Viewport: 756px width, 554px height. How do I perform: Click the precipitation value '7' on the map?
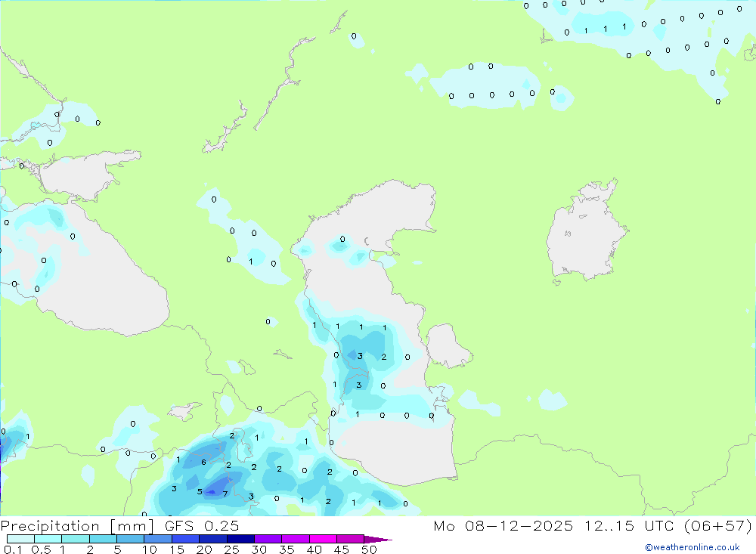click(x=225, y=494)
